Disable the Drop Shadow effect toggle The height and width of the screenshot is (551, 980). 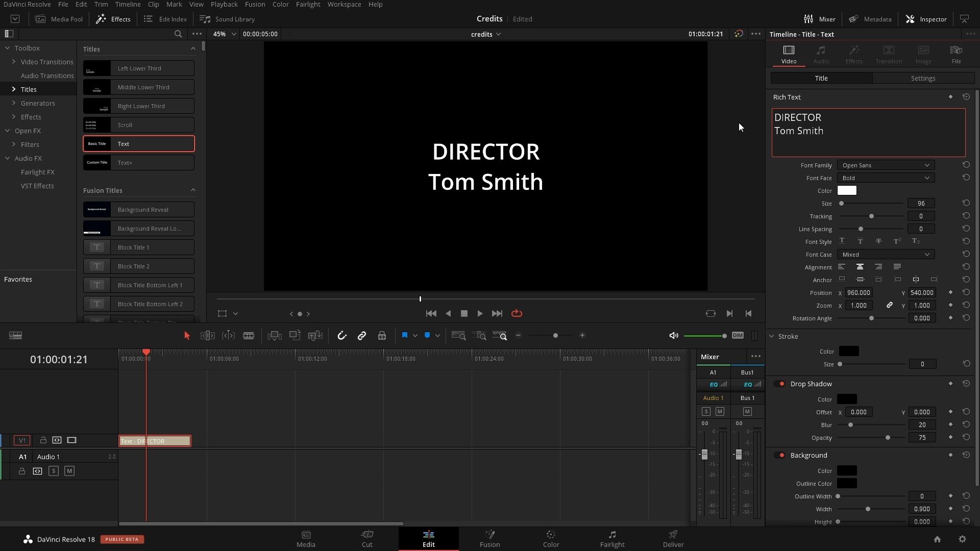point(780,384)
